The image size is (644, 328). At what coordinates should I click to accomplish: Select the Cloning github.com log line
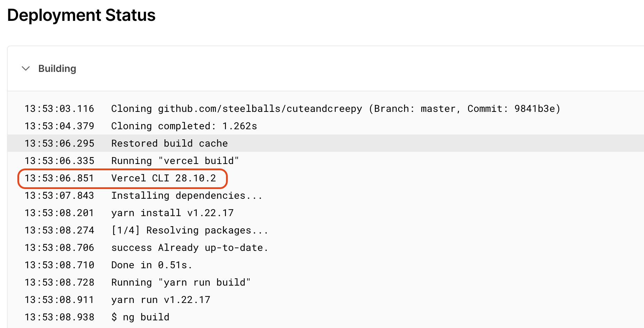(325, 108)
